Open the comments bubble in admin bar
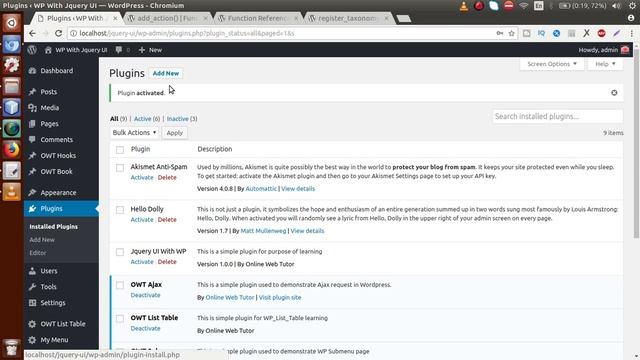640x360 pixels. [119, 50]
